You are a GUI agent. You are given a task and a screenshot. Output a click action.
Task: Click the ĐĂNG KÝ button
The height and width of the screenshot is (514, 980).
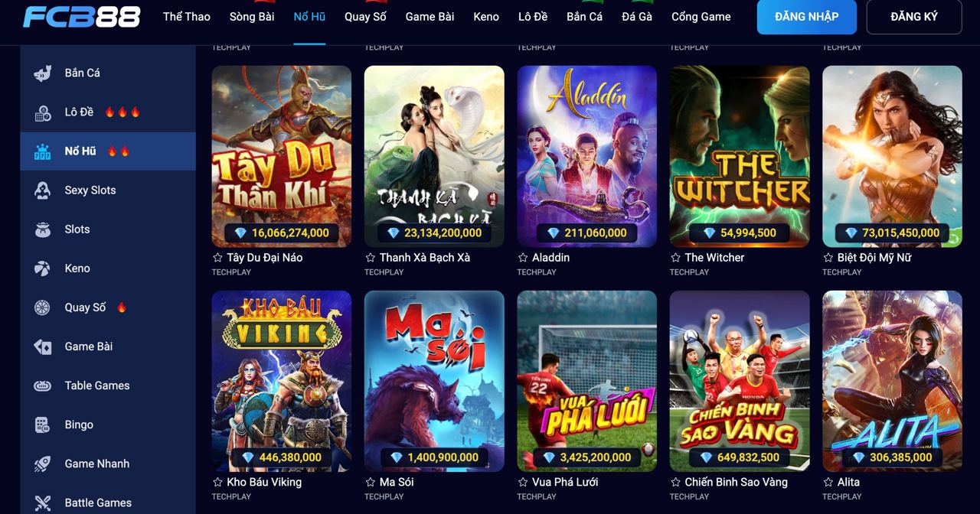914,17
